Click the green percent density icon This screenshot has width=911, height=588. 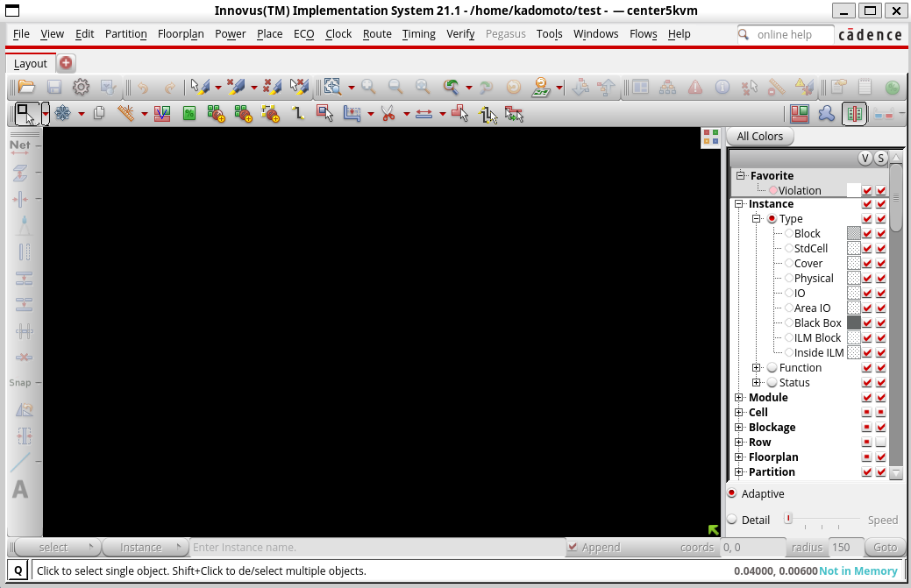[x=189, y=114]
